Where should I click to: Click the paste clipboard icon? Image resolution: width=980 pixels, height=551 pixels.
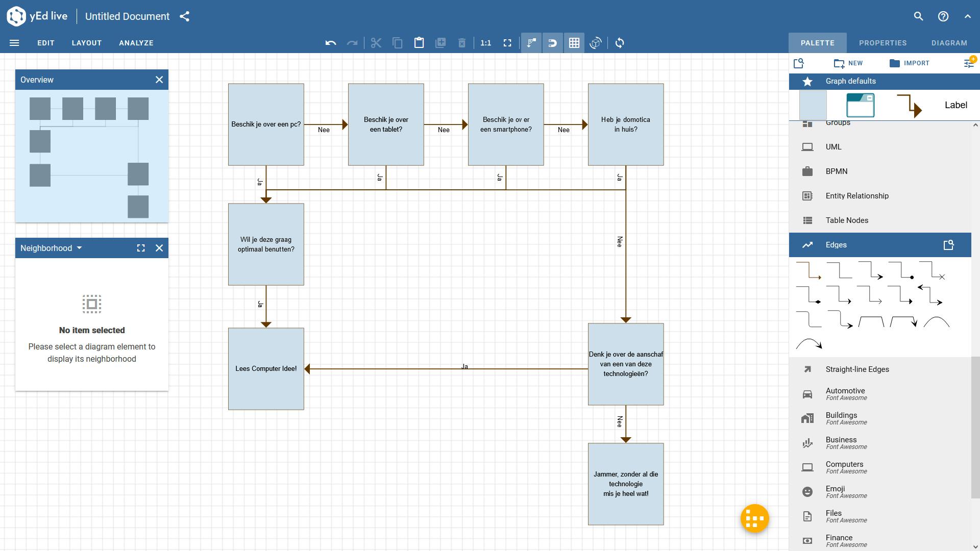point(419,43)
